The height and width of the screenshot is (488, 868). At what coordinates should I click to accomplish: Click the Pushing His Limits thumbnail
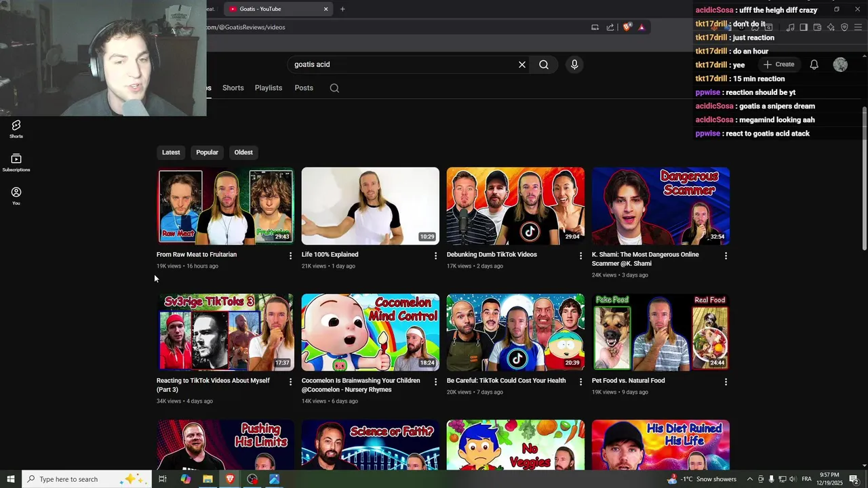coord(225,445)
